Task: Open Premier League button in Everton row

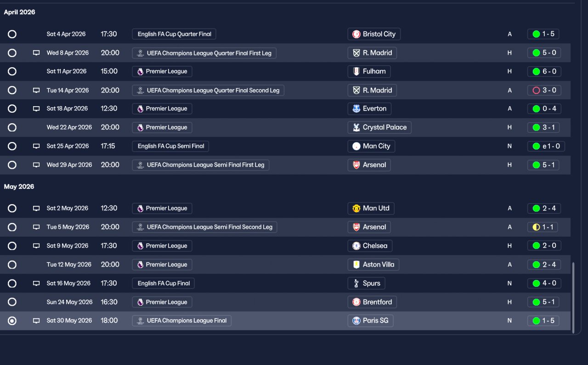Action: coord(162,109)
